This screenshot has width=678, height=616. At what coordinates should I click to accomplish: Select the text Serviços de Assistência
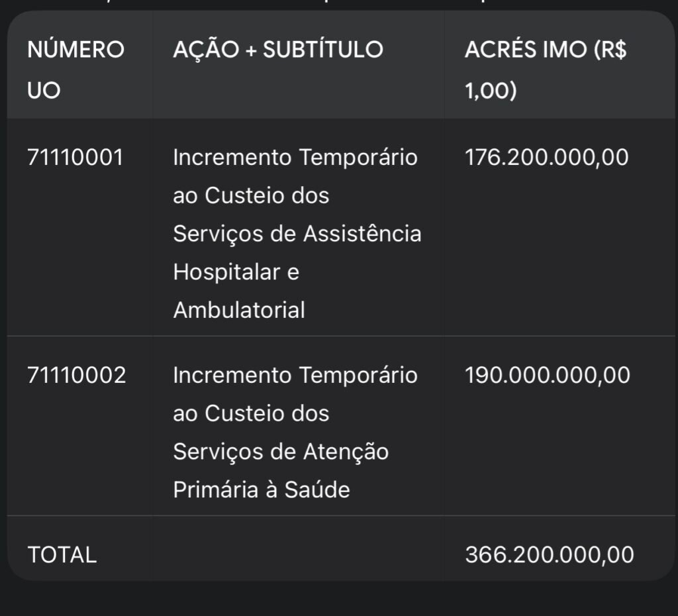point(297,234)
